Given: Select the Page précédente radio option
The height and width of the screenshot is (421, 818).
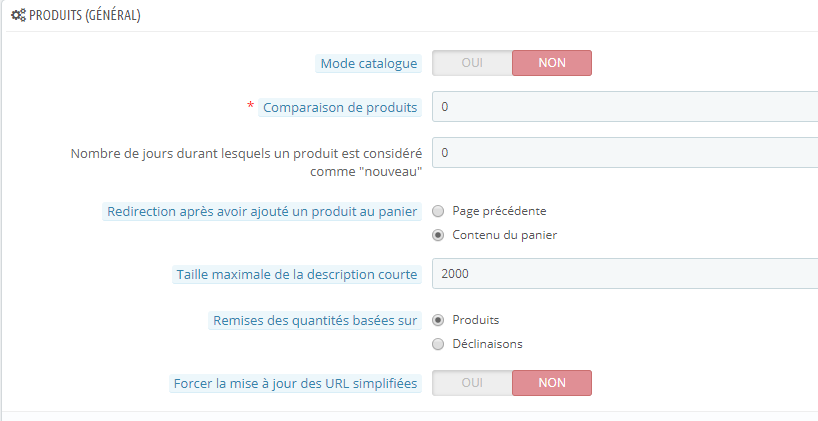Looking at the screenshot, I should (438, 211).
